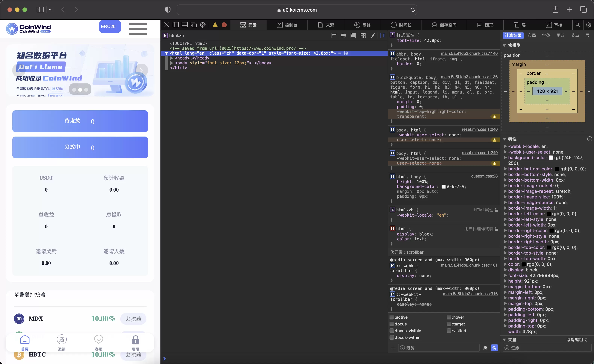Open main.5a5f1db2.chunk.css:1136 source link
Screen dimensions: 594x364
pos(469,77)
